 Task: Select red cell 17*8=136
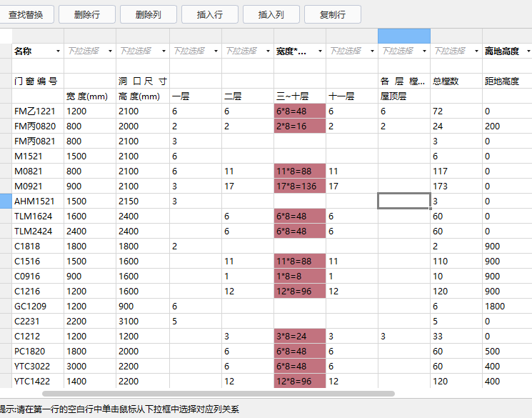(x=300, y=186)
